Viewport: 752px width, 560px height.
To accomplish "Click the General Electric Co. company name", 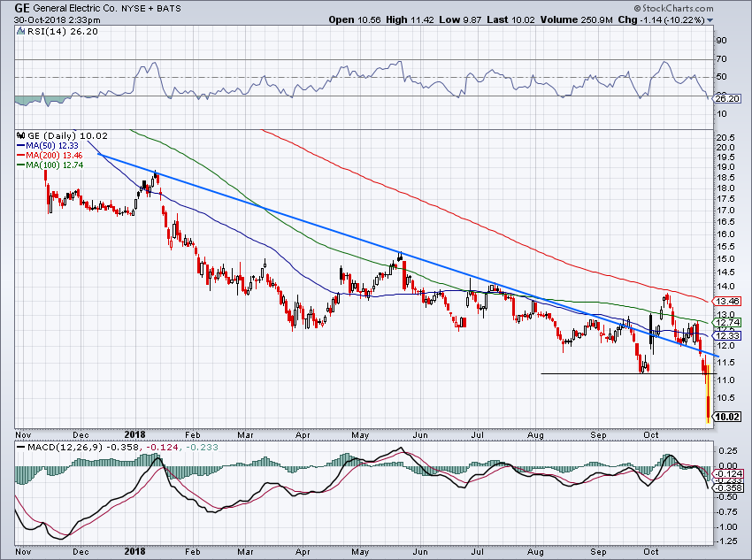I will [76, 8].
